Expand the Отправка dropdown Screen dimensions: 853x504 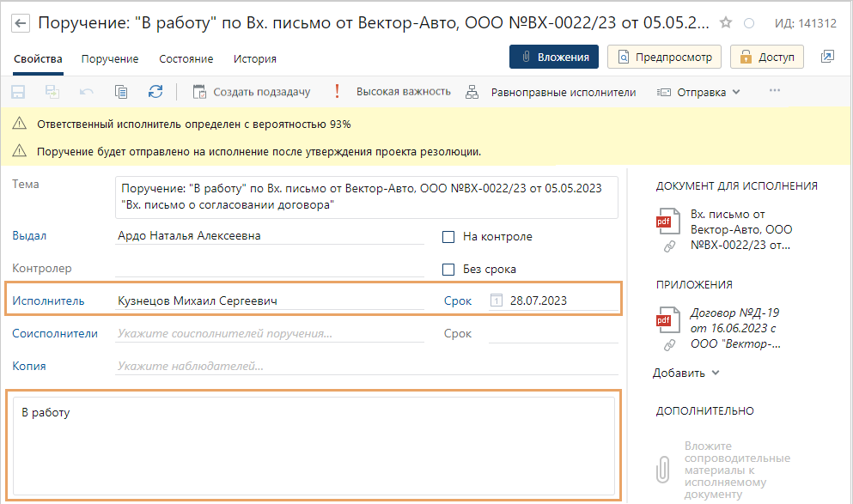(698, 92)
